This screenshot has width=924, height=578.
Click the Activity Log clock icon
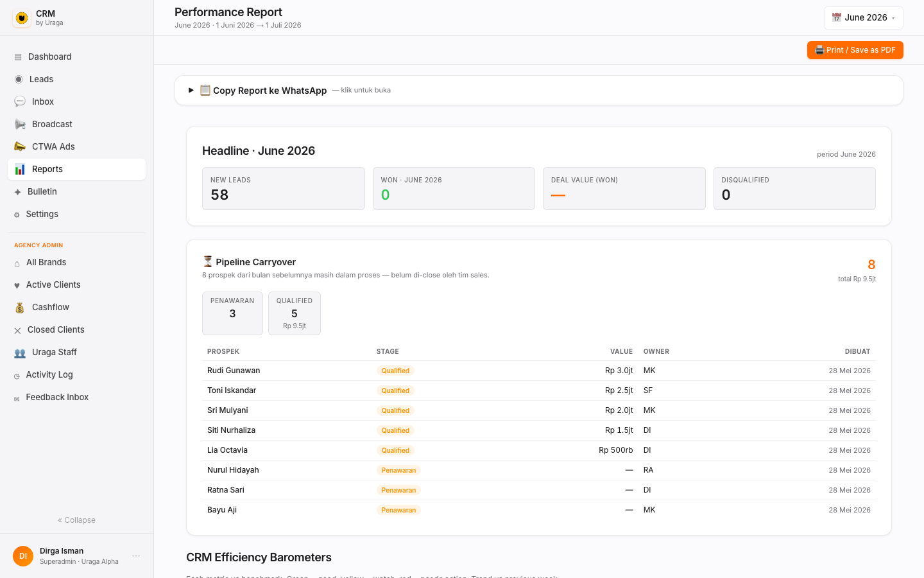pos(17,376)
